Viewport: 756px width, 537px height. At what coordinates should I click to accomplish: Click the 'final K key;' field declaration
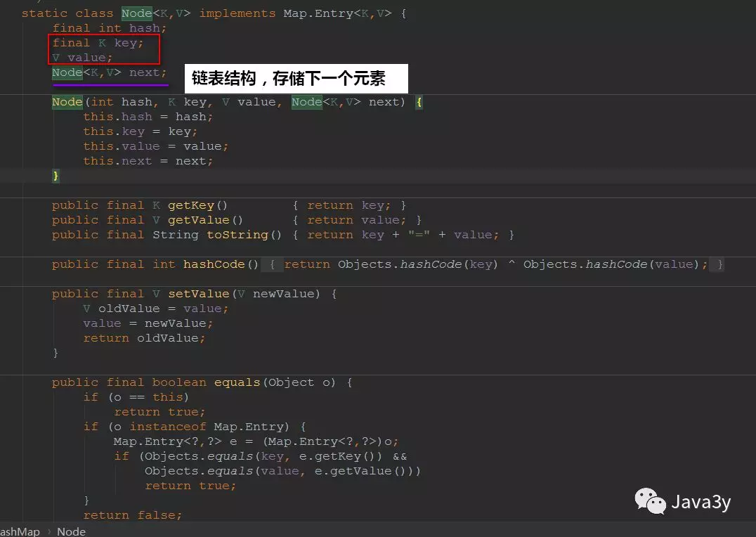[98, 43]
